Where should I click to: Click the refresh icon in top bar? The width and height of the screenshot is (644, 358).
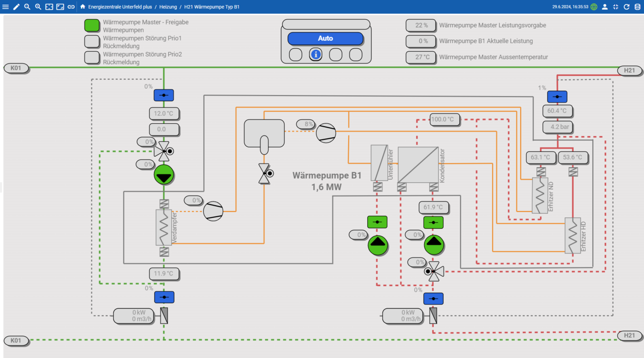626,7
